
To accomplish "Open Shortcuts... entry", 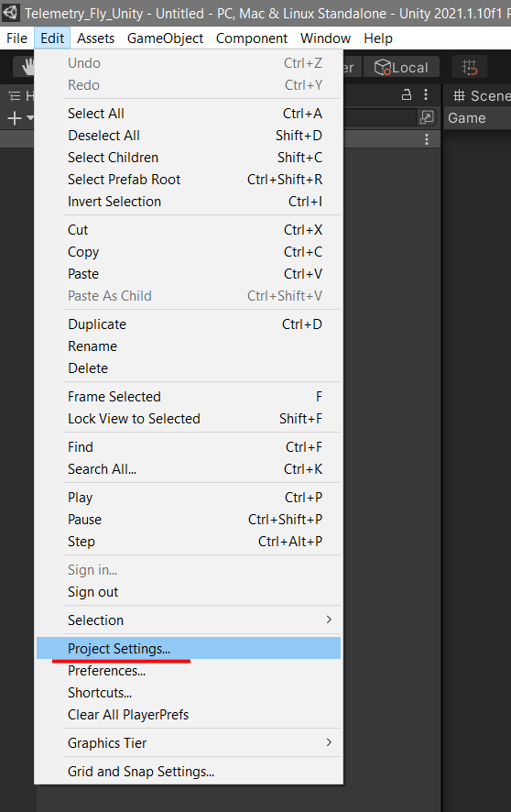I will 189,693.
